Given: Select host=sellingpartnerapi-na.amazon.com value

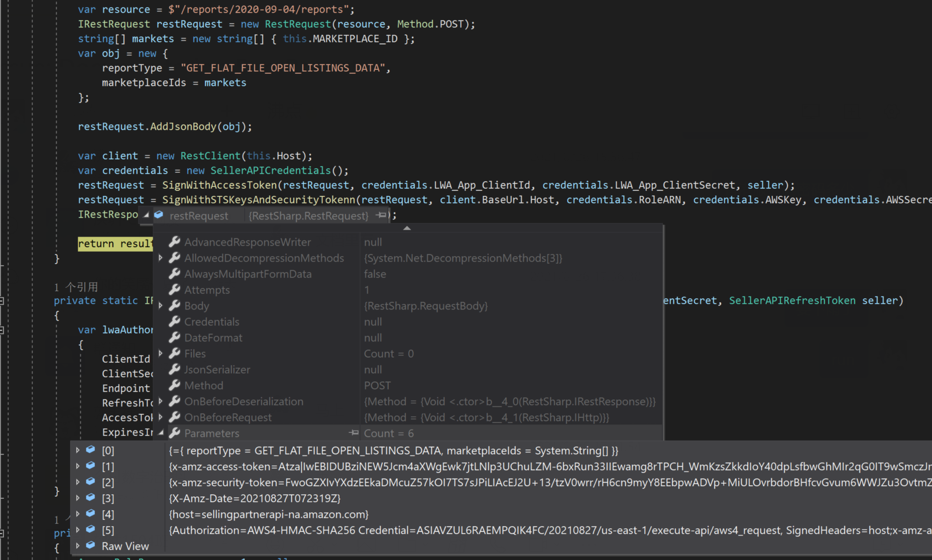Looking at the screenshot, I should coord(269,514).
